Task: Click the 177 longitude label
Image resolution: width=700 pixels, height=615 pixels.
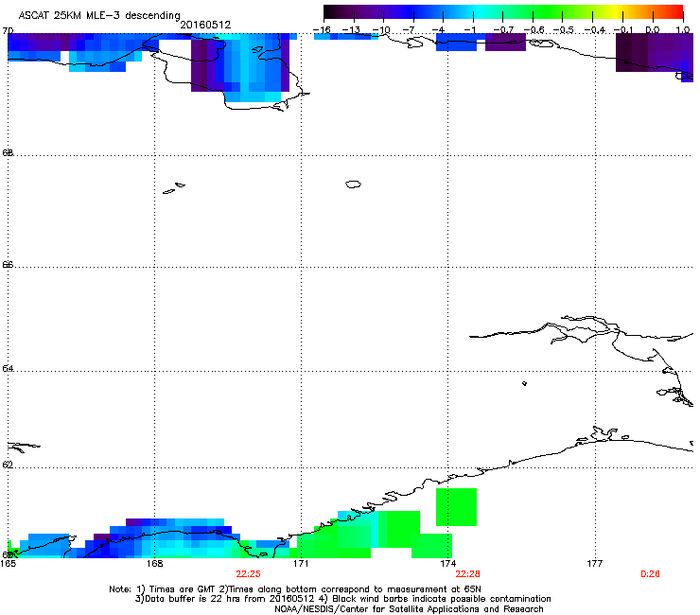Action: tap(595, 564)
